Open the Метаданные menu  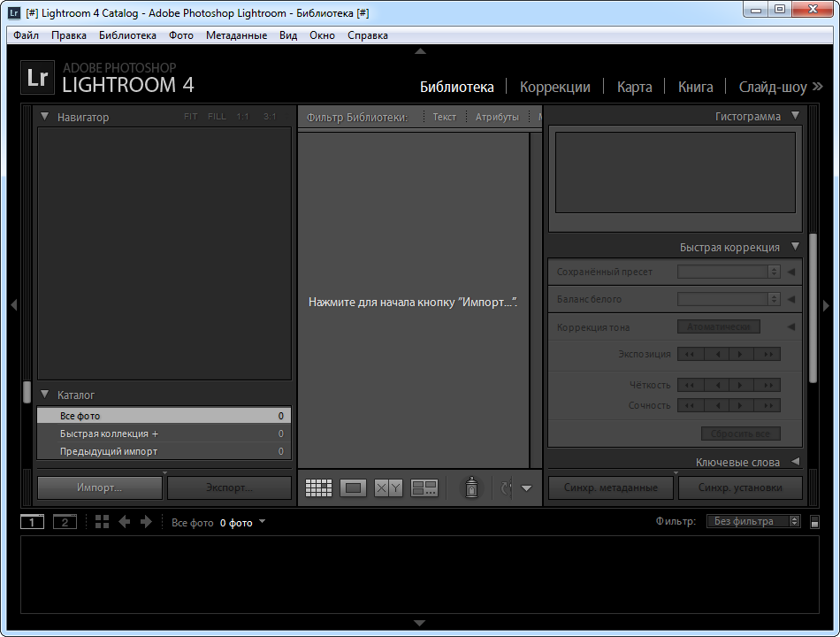pyautogui.click(x=236, y=35)
